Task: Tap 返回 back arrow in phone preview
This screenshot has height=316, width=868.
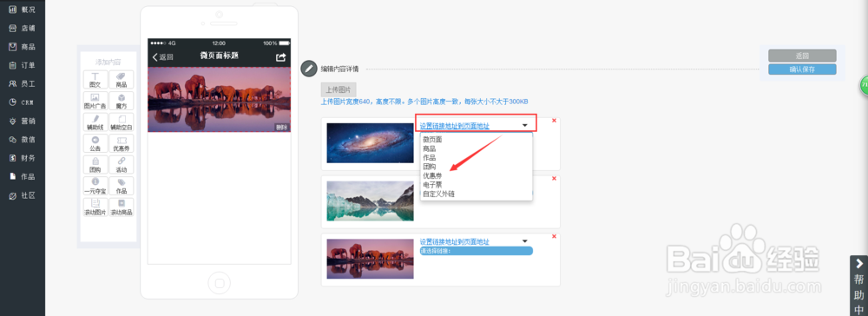Action: pos(163,57)
